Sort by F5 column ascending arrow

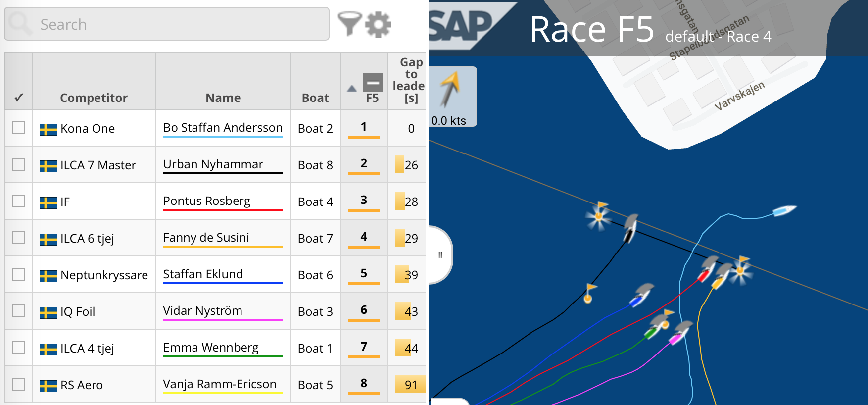point(352,89)
